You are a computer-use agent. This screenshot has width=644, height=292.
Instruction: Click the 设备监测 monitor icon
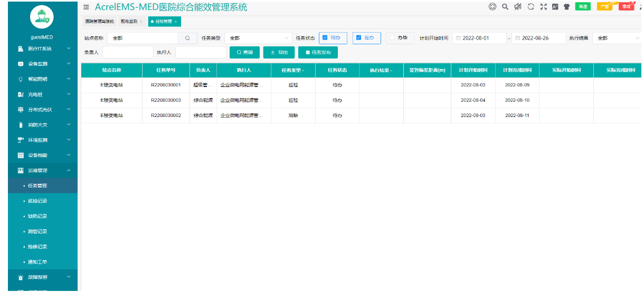coord(21,64)
